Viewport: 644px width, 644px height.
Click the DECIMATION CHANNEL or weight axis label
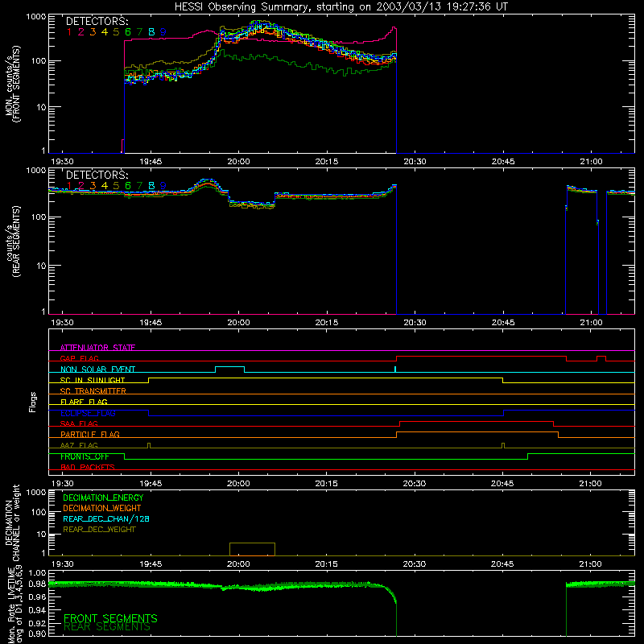coord(12,523)
